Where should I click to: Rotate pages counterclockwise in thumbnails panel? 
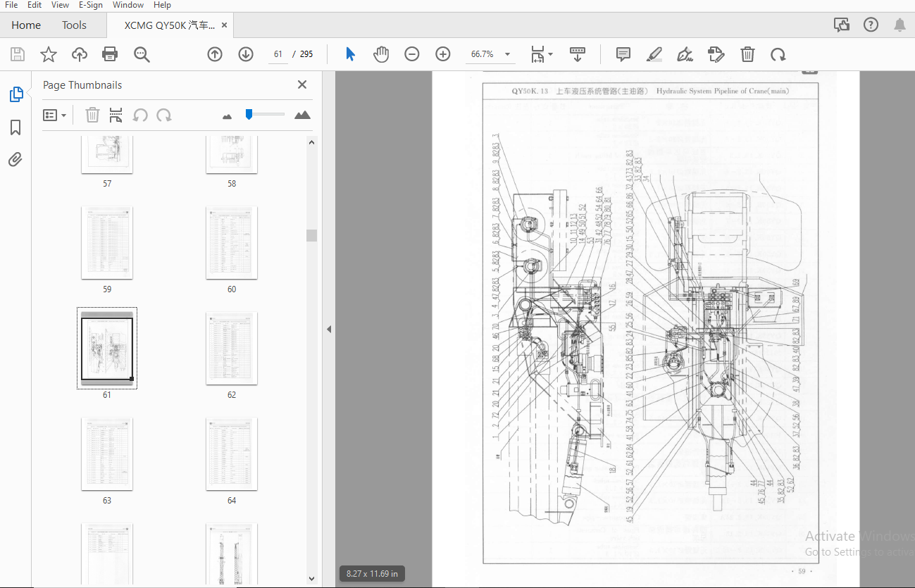[x=140, y=115]
